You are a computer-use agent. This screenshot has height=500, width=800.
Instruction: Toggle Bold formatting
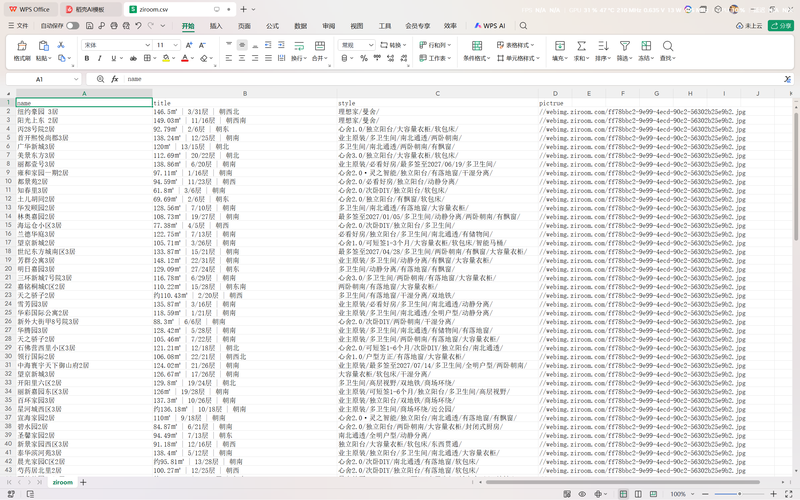pos(87,58)
